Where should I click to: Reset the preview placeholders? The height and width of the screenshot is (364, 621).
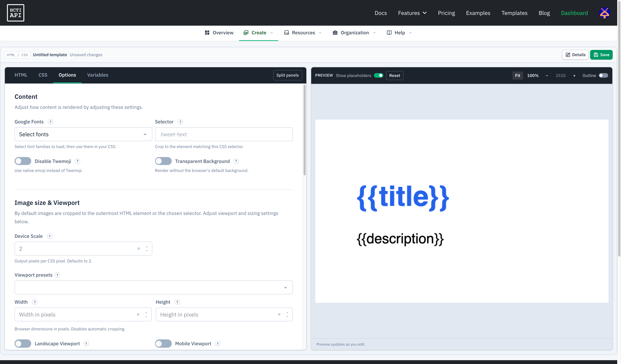click(x=394, y=75)
